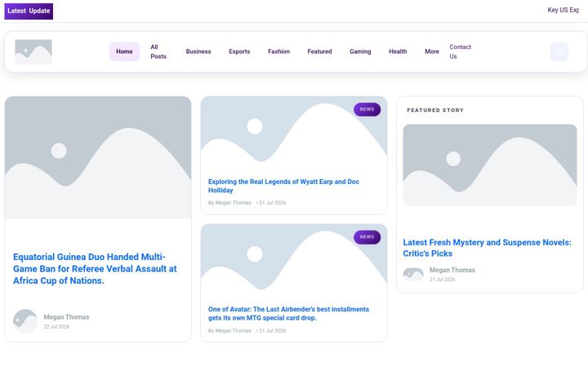Click the large Equatorial Guinea article image

coord(98,158)
